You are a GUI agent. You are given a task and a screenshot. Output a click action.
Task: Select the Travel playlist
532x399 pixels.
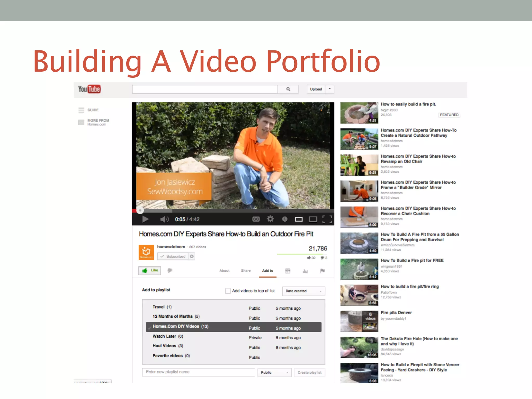234,307
